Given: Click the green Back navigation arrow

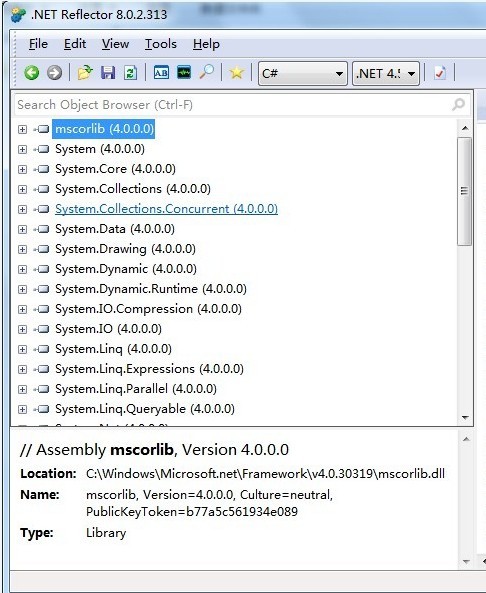Looking at the screenshot, I should pyautogui.click(x=32, y=72).
